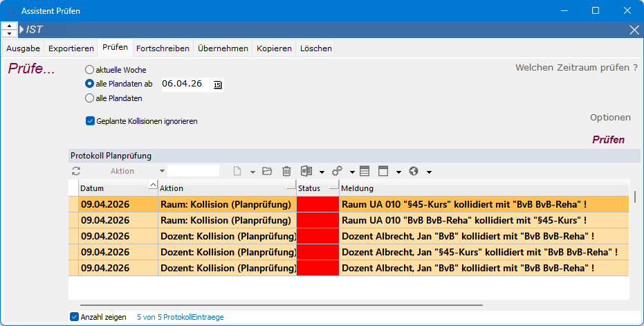This screenshot has height=326, width=644.
Task: Open the Fortschreiben tab
Action: (x=163, y=48)
